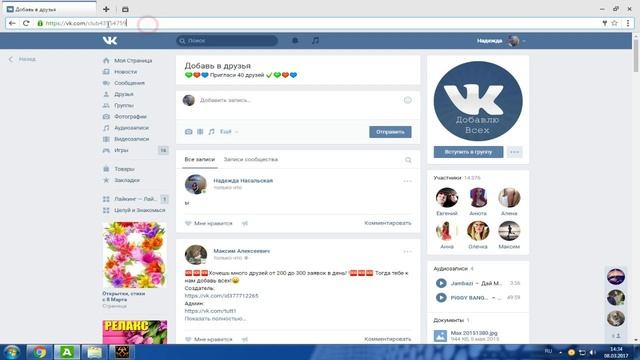The image size is (640, 360).
Task: Click the key icon in address bar
Action: click(604, 23)
